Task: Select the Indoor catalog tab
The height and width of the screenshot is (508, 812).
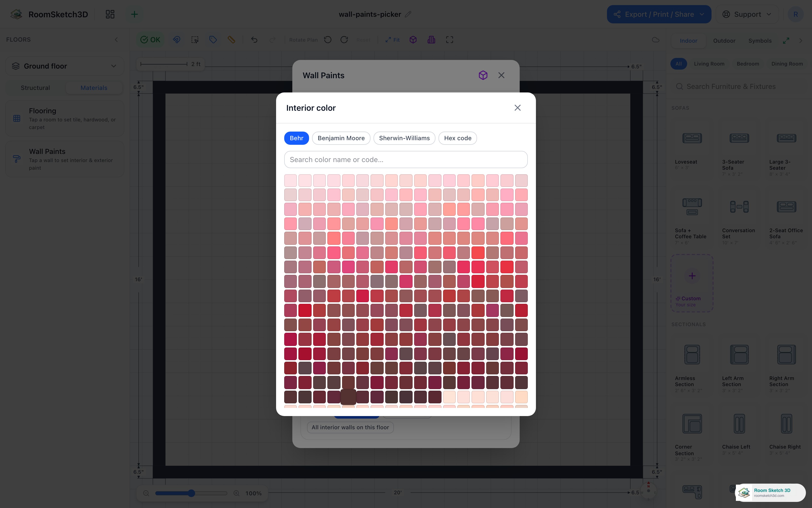Action: pyautogui.click(x=688, y=41)
